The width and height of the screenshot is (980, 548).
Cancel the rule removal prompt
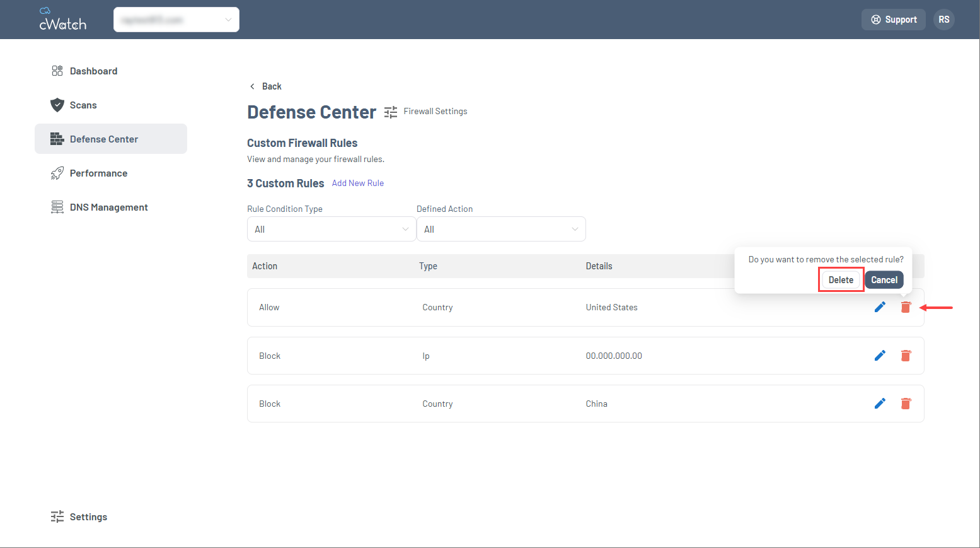pyautogui.click(x=884, y=280)
